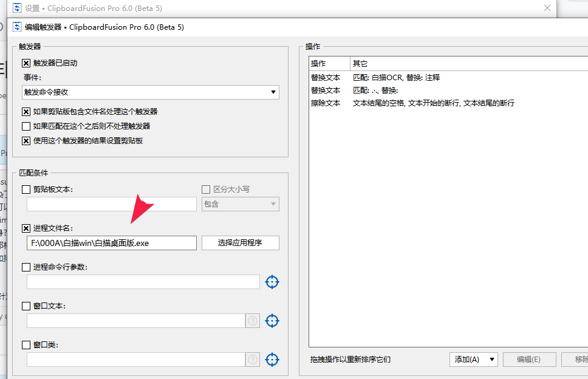The image size is (588, 379).
Task: Close the 设置 window
Action: pyautogui.click(x=547, y=8)
